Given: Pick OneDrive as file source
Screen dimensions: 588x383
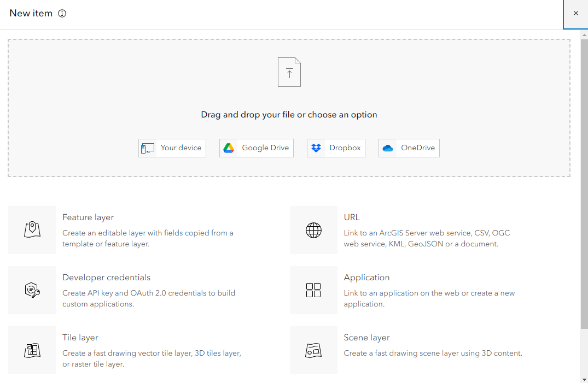Looking at the screenshot, I should [409, 148].
